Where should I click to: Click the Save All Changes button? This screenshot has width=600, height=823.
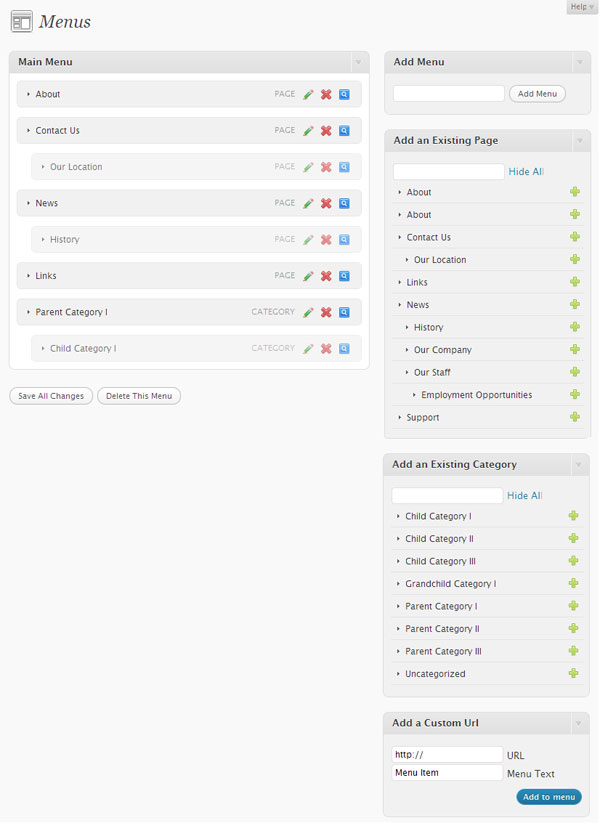[x=51, y=396]
